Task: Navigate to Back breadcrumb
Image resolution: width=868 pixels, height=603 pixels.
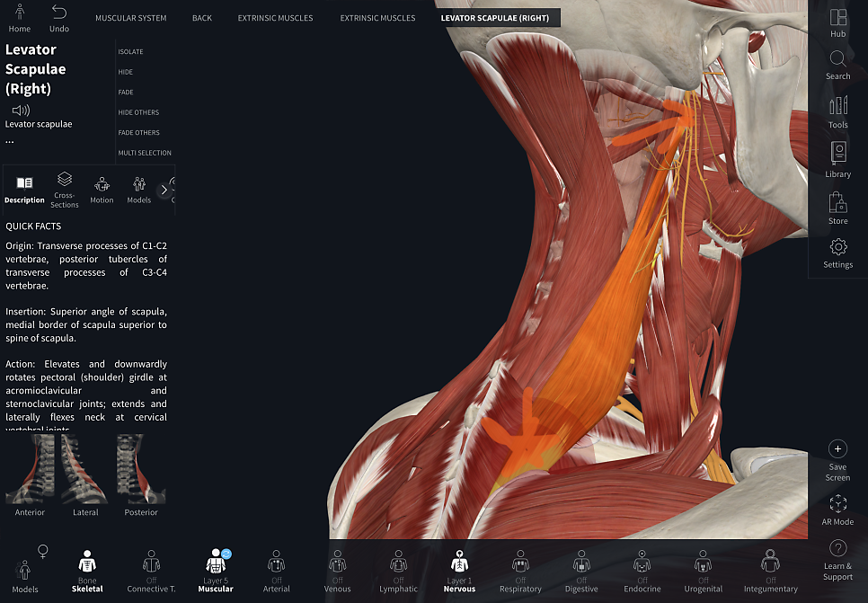Action: [x=202, y=18]
